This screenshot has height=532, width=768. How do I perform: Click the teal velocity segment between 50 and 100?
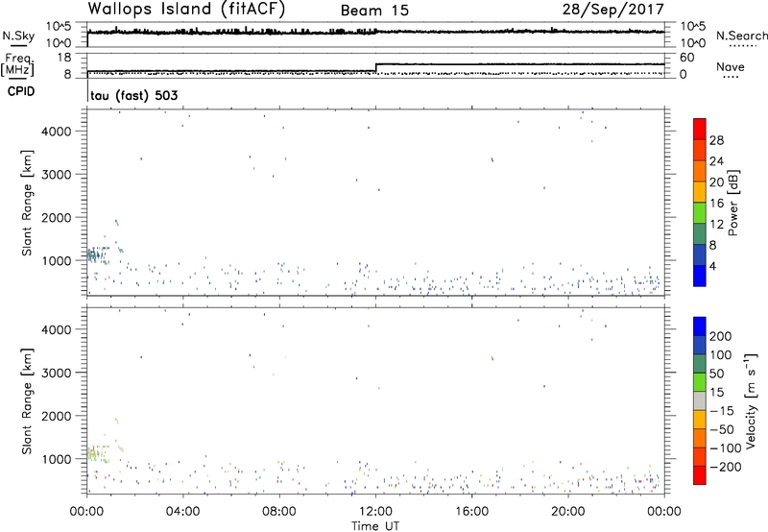tap(700, 364)
